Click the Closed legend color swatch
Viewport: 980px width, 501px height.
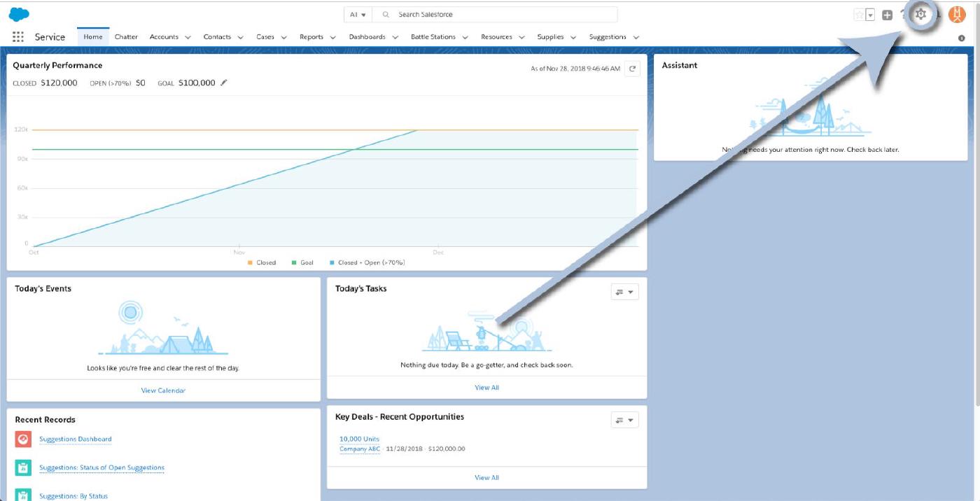point(250,263)
